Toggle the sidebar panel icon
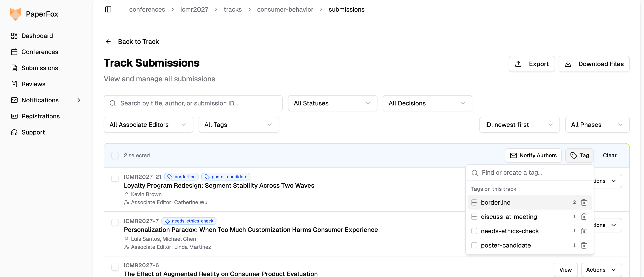This screenshot has height=277, width=644. (108, 9)
